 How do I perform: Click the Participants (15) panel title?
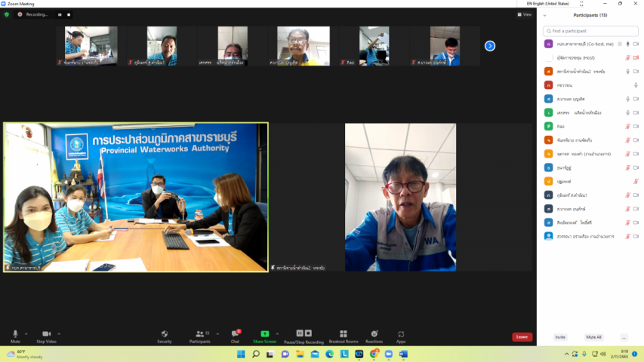point(590,15)
